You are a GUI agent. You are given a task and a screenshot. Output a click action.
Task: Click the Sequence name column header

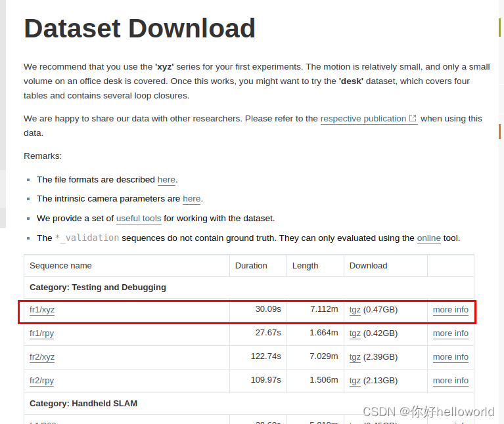tap(60, 266)
